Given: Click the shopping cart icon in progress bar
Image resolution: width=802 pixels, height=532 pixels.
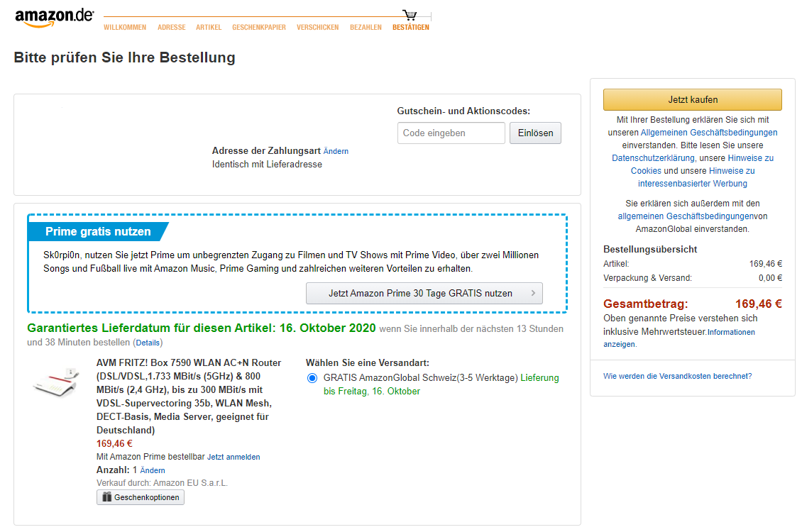Looking at the screenshot, I should coord(410,15).
